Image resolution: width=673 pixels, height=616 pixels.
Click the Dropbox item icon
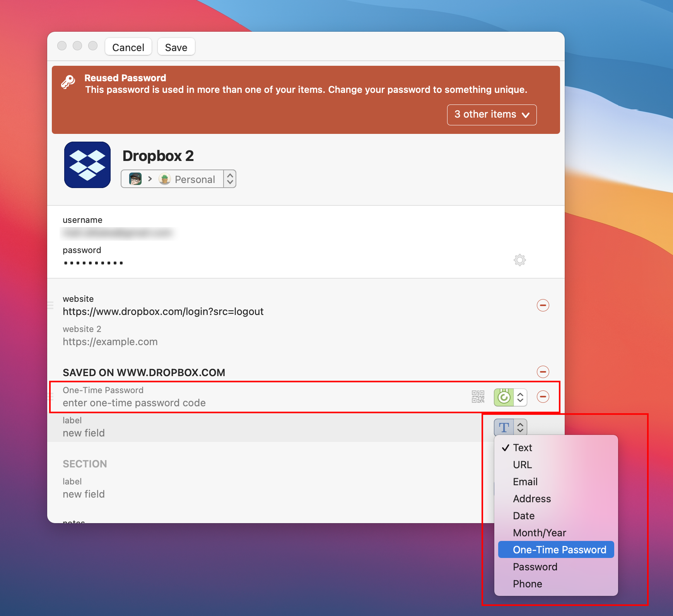87,165
